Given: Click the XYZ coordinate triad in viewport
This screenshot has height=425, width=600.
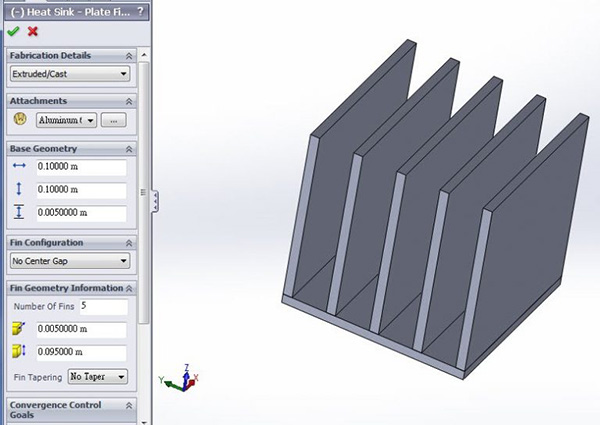Looking at the screenshot, I should coord(180,379).
